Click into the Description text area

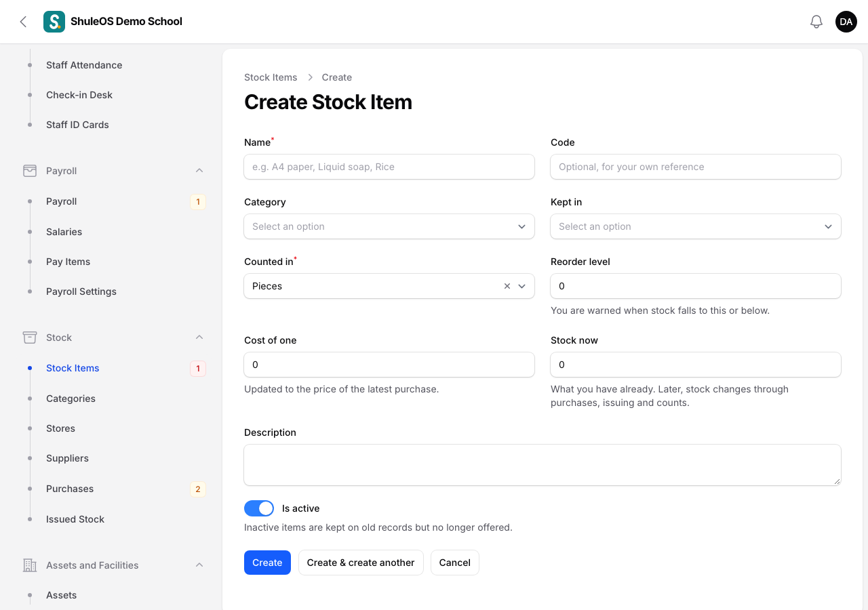[542, 465]
